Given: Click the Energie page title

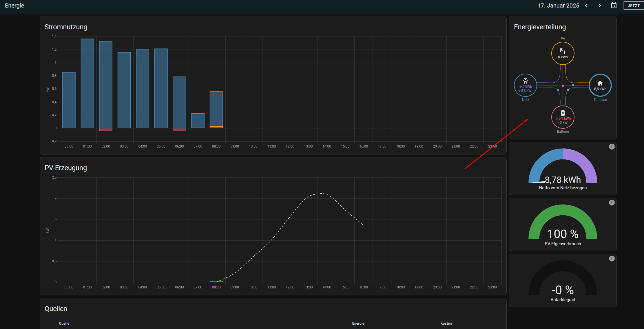Looking at the screenshot, I should (x=14, y=6).
